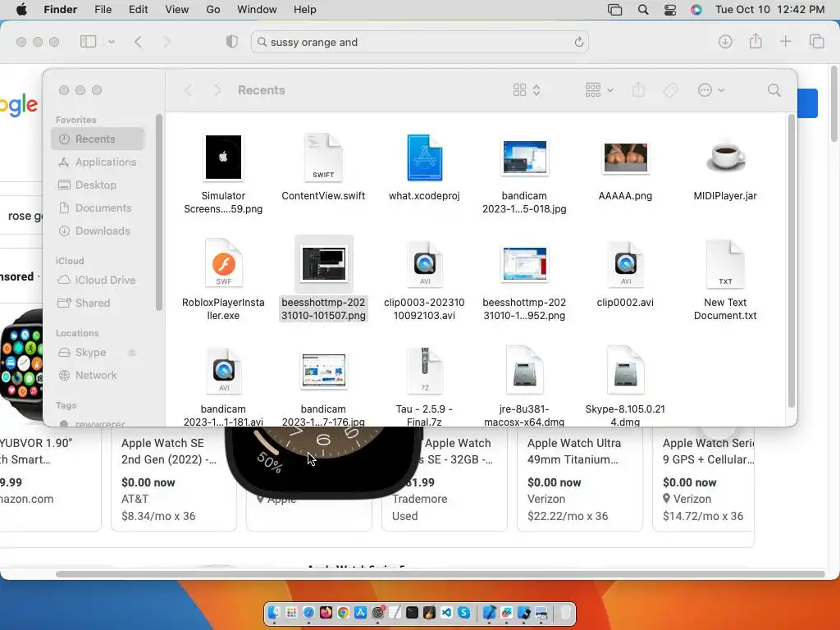Click Finder edit tags icon

pyautogui.click(x=670, y=90)
